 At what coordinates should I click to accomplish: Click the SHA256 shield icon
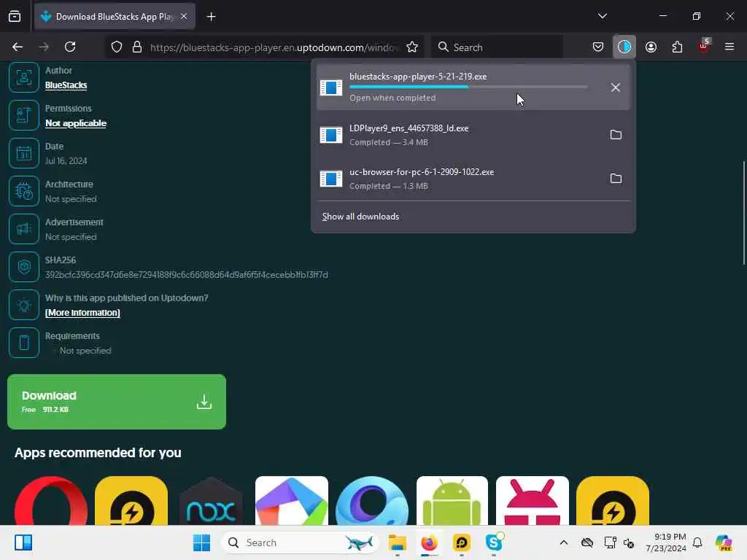tap(24, 267)
